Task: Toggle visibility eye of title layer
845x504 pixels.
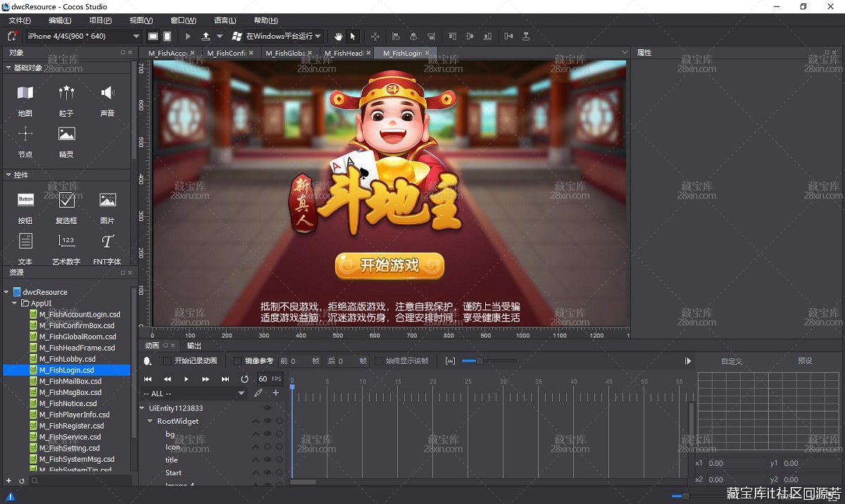Action: 267,460
